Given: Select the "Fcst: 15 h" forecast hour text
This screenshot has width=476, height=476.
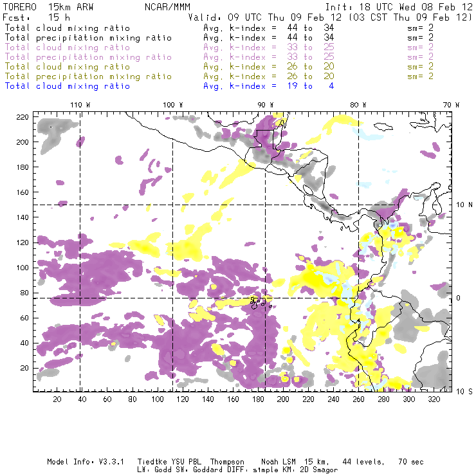Looking at the screenshot, I should tap(37, 17).
